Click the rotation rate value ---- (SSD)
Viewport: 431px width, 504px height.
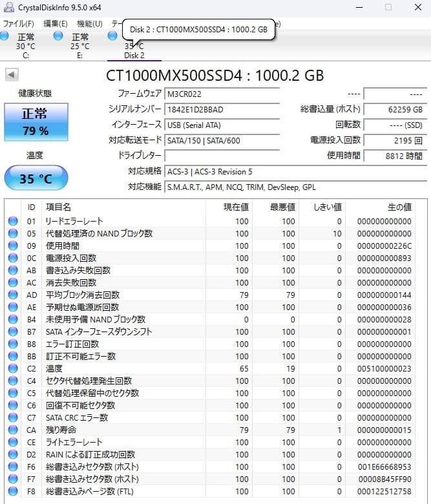coord(395,125)
